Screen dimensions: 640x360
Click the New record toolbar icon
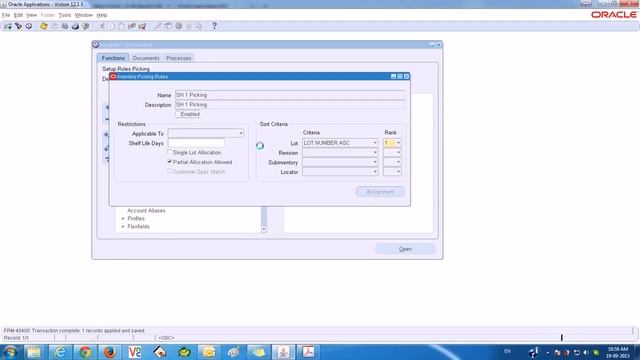click(8, 26)
